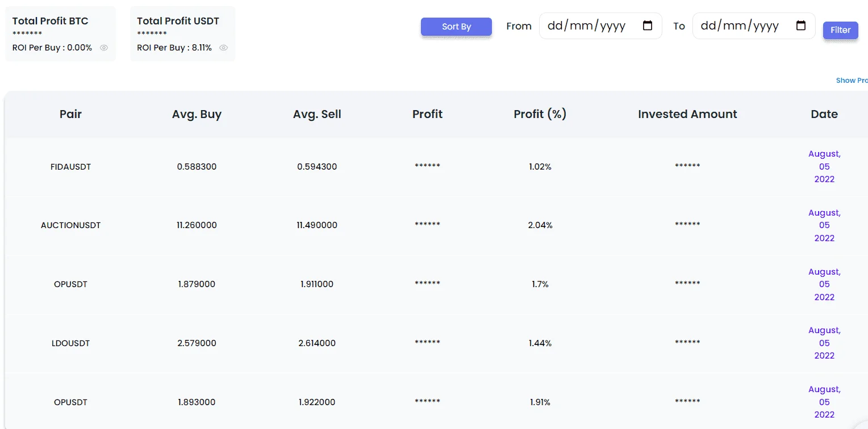Select the Pair column header
This screenshot has height=429, width=868.
pos(70,114)
